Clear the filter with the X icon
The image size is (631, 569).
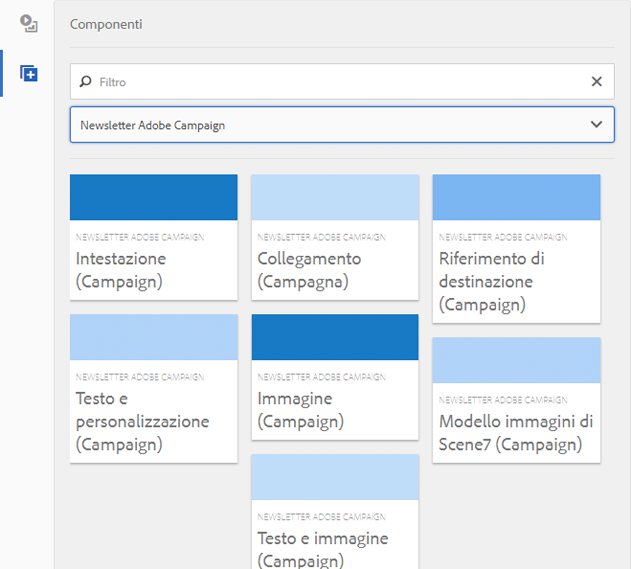(x=597, y=82)
